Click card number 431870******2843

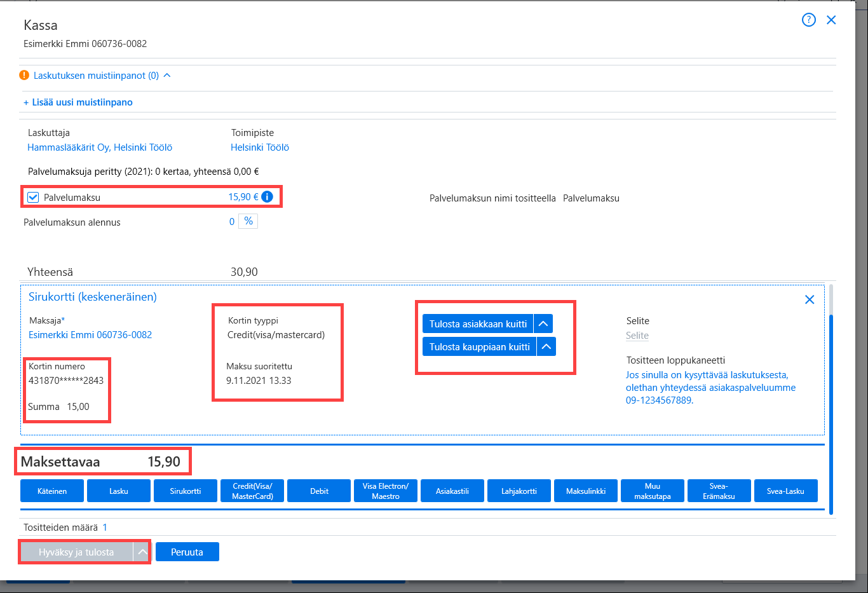(x=66, y=381)
